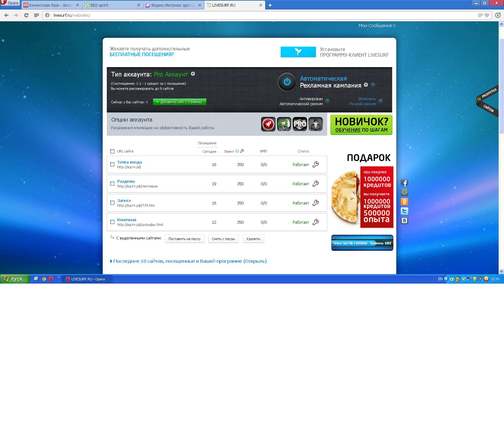Image resolution: width=504 pixels, height=442 pixels.
Task: Reload the page in Opera
Action: click(26, 15)
